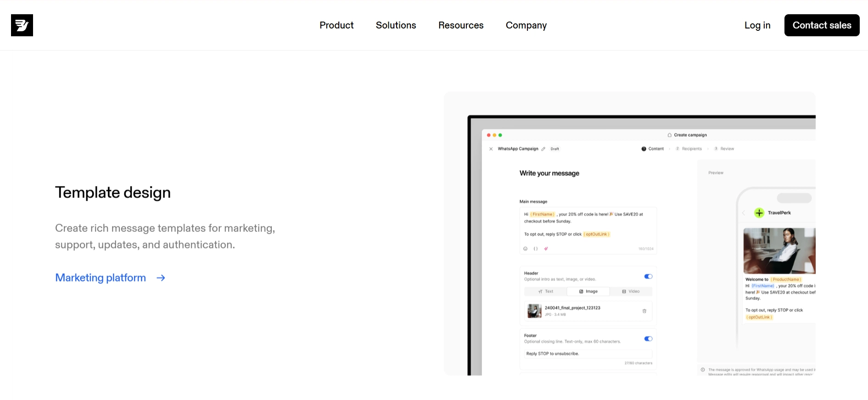Open the Resources menu
The image size is (868, 400).
pos(461,25)
